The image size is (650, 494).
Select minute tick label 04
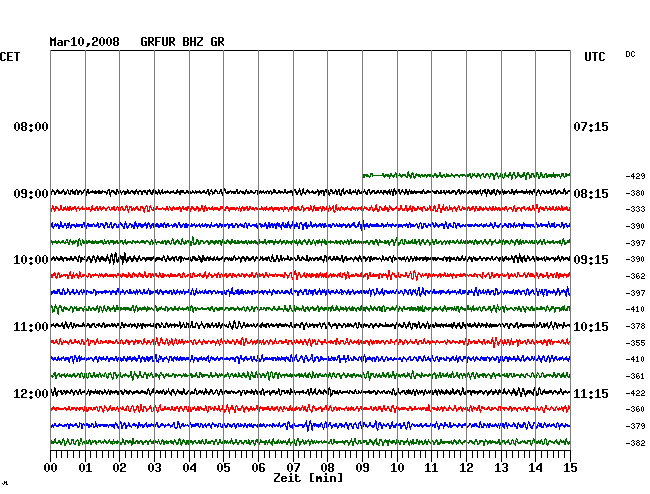tap(189, 468)
